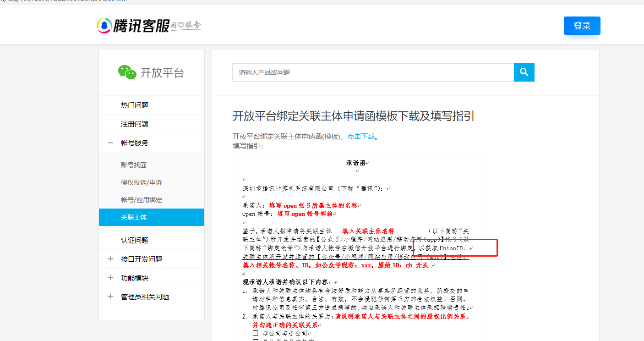Click the WeChat open platform logo icon
644x341 pixels.
pyautogui.click(x=127, y=72)
